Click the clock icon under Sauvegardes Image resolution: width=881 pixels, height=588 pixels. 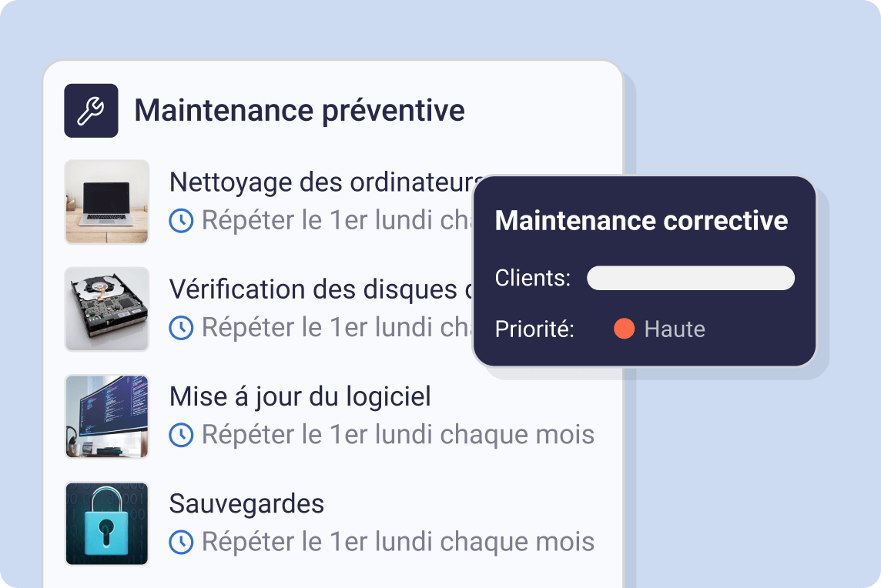point(181,542)
